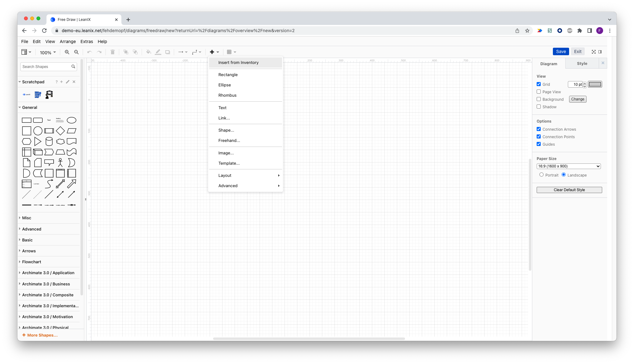
Task: Click the undo arrow icon
Action: [90, 52]
